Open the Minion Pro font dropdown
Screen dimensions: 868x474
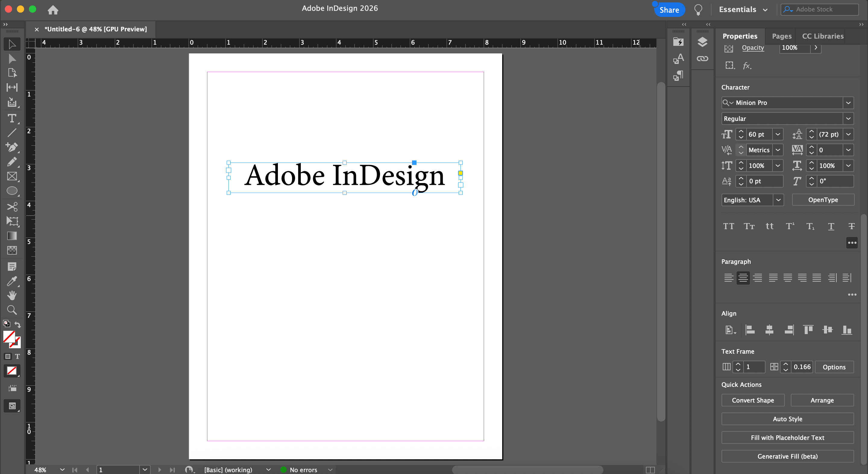tap(848, 103)
